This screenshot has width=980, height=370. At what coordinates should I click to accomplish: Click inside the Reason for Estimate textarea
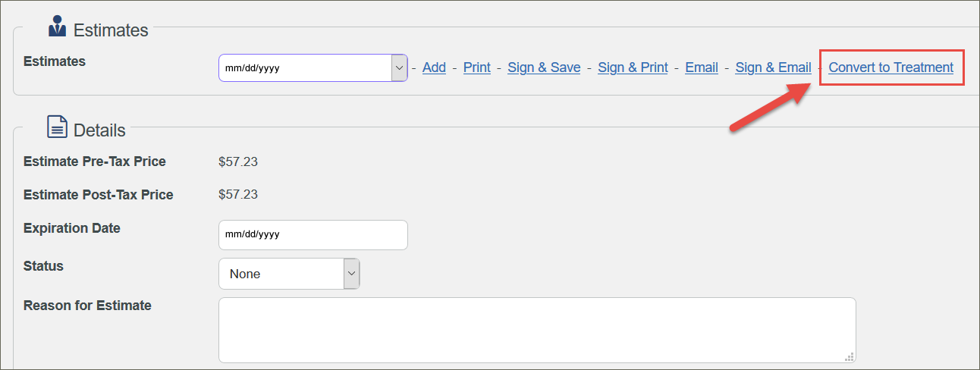(x=537, y=330)
